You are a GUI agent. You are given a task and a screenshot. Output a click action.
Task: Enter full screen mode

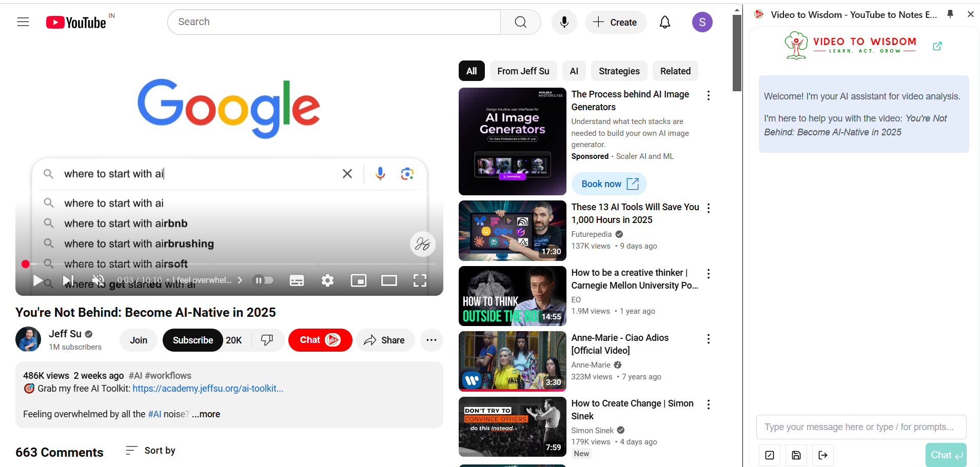click(x=420, y=280)
